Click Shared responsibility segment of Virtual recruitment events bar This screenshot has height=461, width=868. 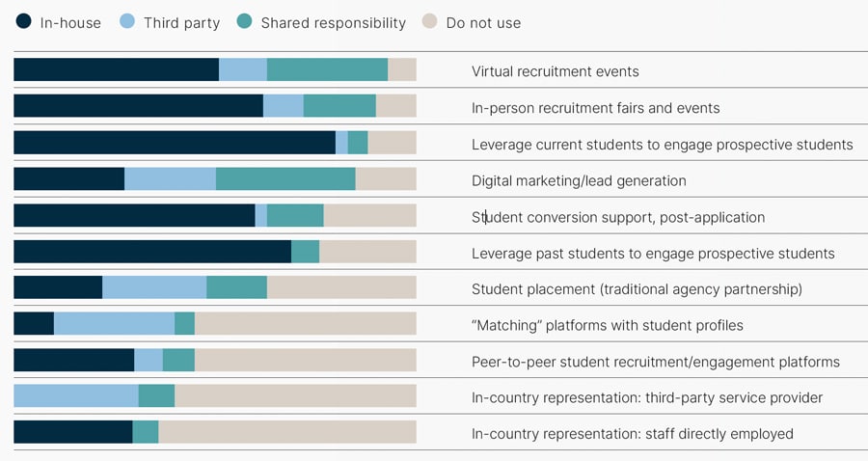pyautogui.click(x=327, y=69)
